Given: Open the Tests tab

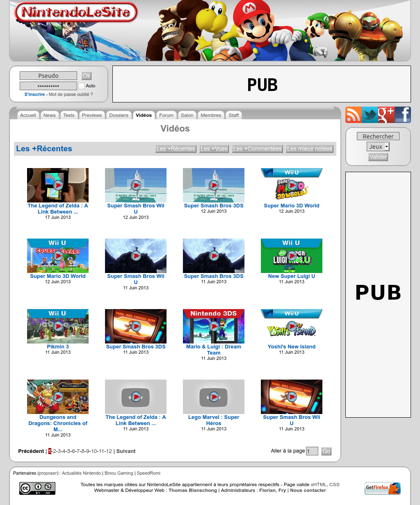Looking at the screenshot, I should point(69,115).
